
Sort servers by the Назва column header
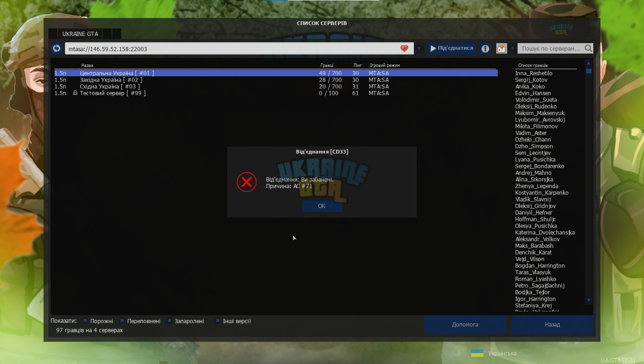pyautogui.click(x=87, y=65)
